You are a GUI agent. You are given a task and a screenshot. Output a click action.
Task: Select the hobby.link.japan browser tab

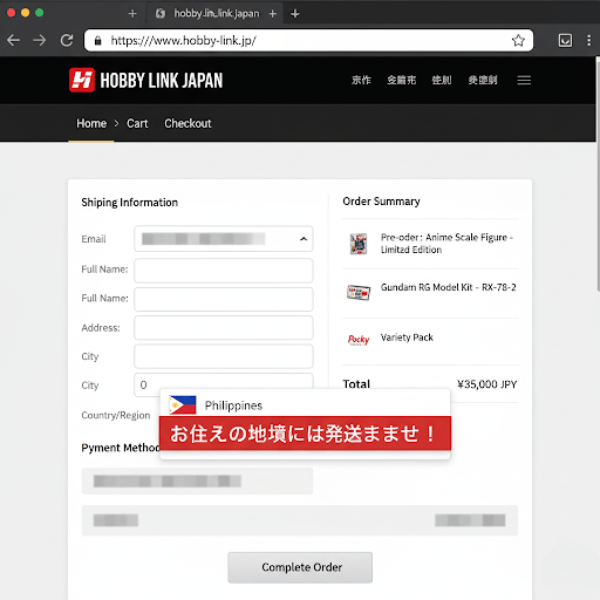point(214,14)
